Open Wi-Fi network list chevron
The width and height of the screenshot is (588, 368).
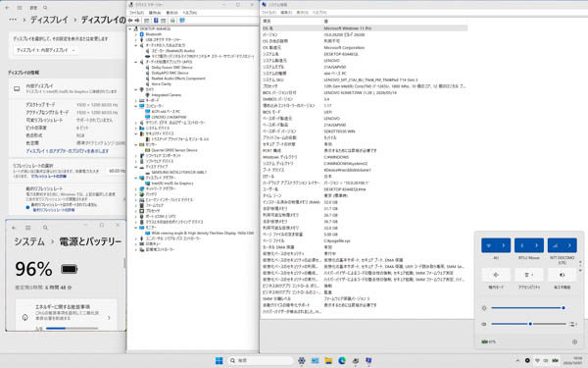[504, 245]
